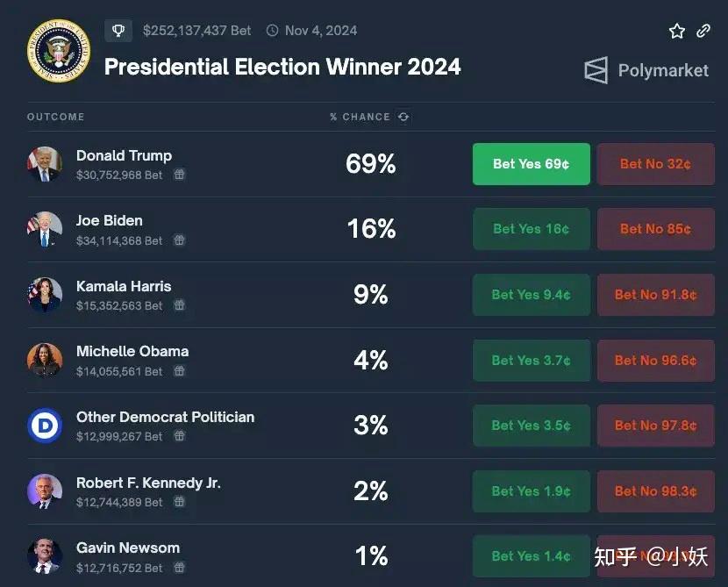
Task: Click gift icon under Joe Biden
Action: point(179,240)
